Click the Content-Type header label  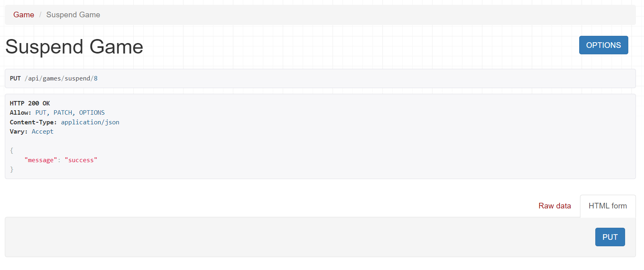click(x=33, y=122)
